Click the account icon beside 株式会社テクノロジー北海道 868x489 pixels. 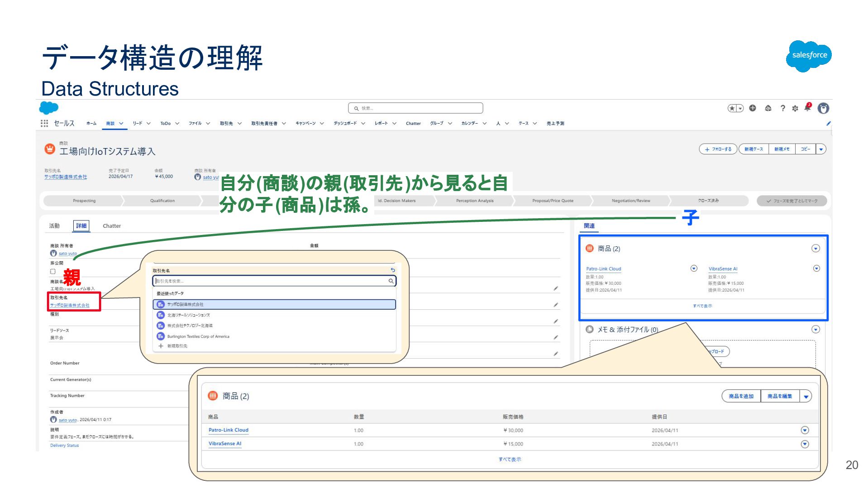[x=160, y=326]
